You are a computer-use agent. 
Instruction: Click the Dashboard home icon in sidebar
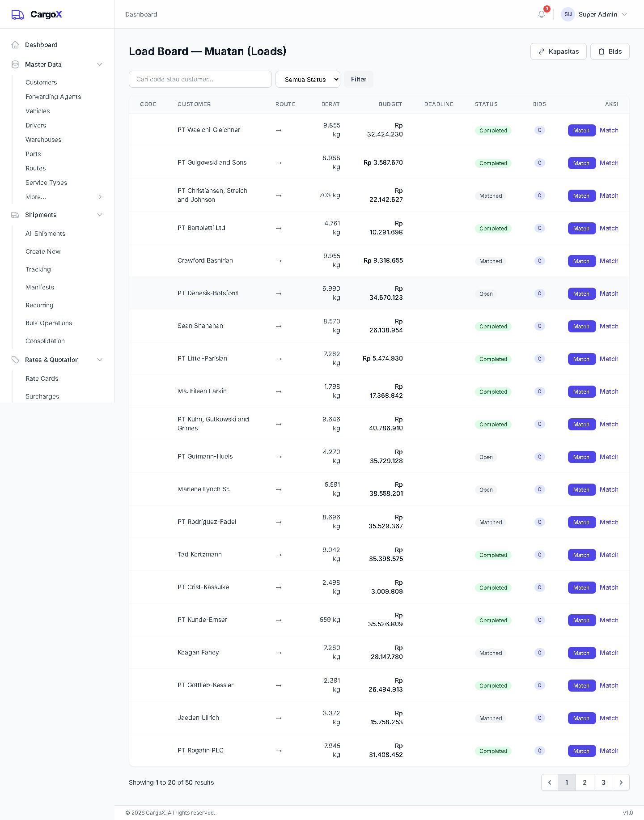pyautogui.click(x=15, y=45)
